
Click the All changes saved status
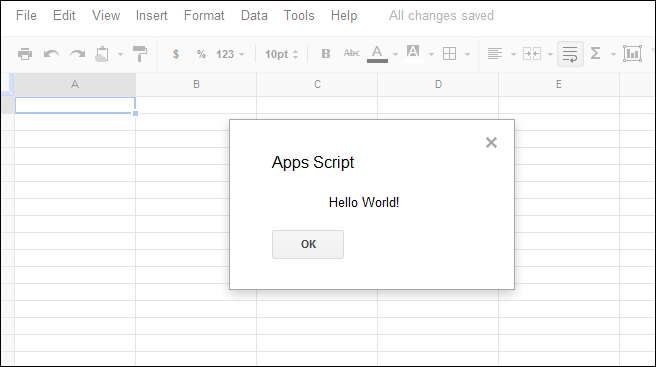[x=441, y=15]
